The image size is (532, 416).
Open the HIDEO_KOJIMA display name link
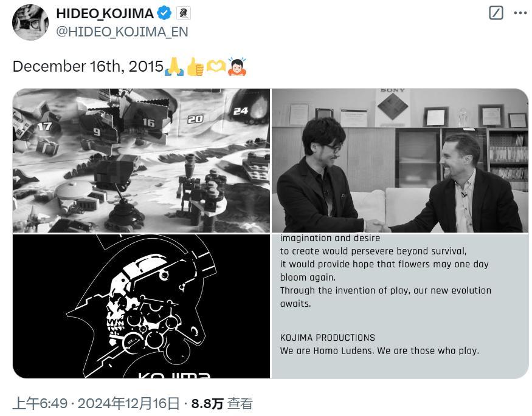(105, 13)
